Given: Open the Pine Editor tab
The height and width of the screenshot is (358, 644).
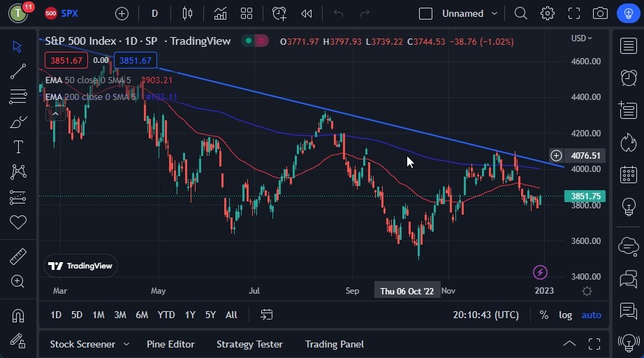Looking at the screenshot, I should click(170, 345).
